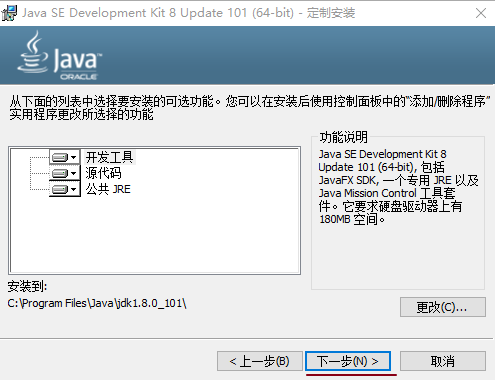Go back with 上一步(B) button
495x380 pixels.
pyautogui.click(x=260, y=361)
